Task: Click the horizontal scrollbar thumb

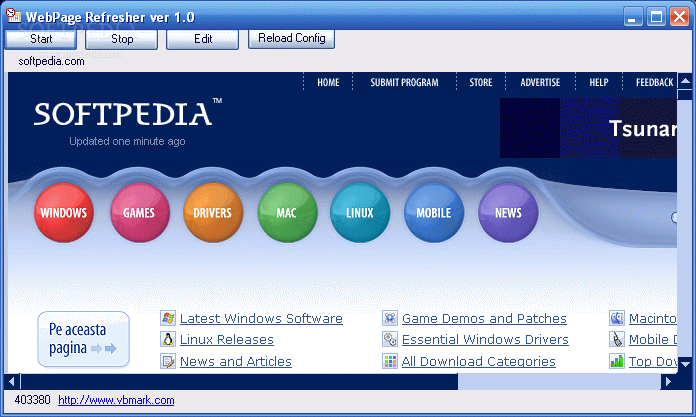Action: (x=240, y=381)
